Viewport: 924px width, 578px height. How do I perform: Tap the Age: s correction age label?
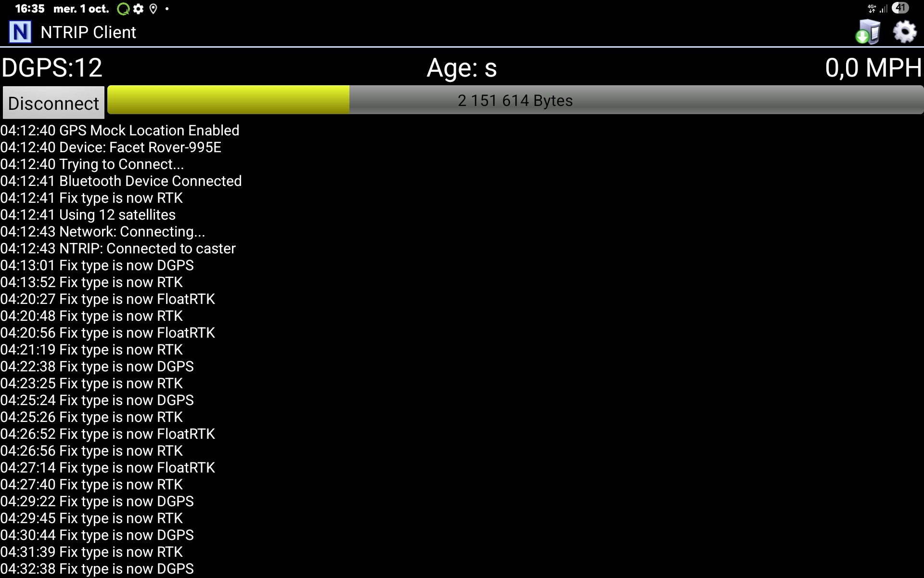462,67
